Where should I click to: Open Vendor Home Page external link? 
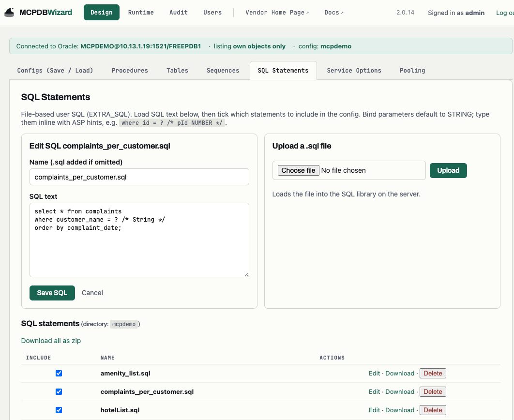point(277,13)
